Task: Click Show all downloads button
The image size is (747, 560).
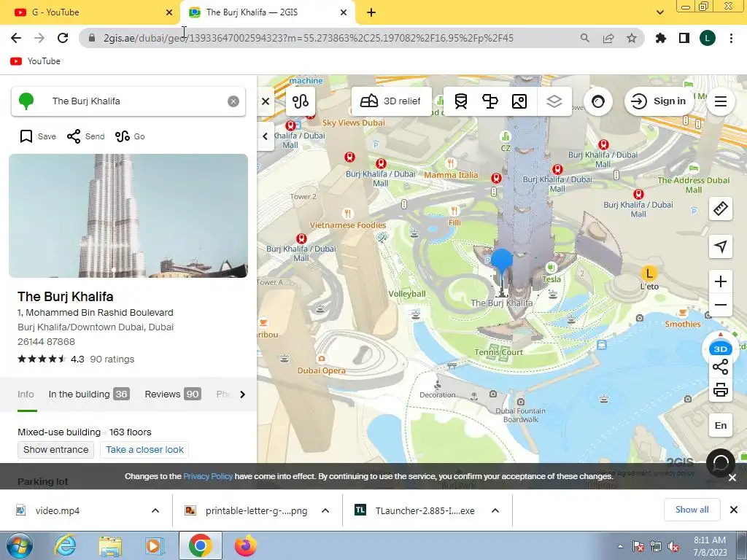Action: pos(692,510)
